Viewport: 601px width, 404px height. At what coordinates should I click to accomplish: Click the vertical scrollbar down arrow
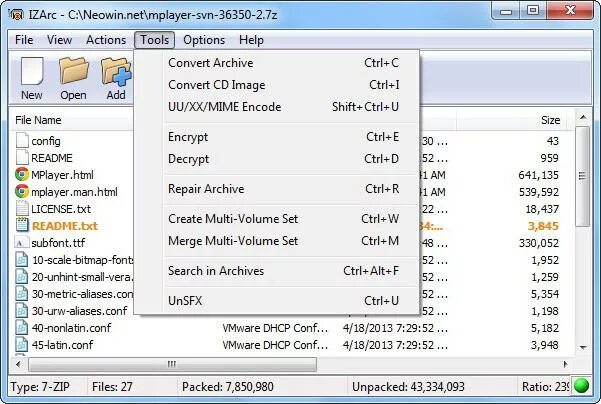coord(583,347)
